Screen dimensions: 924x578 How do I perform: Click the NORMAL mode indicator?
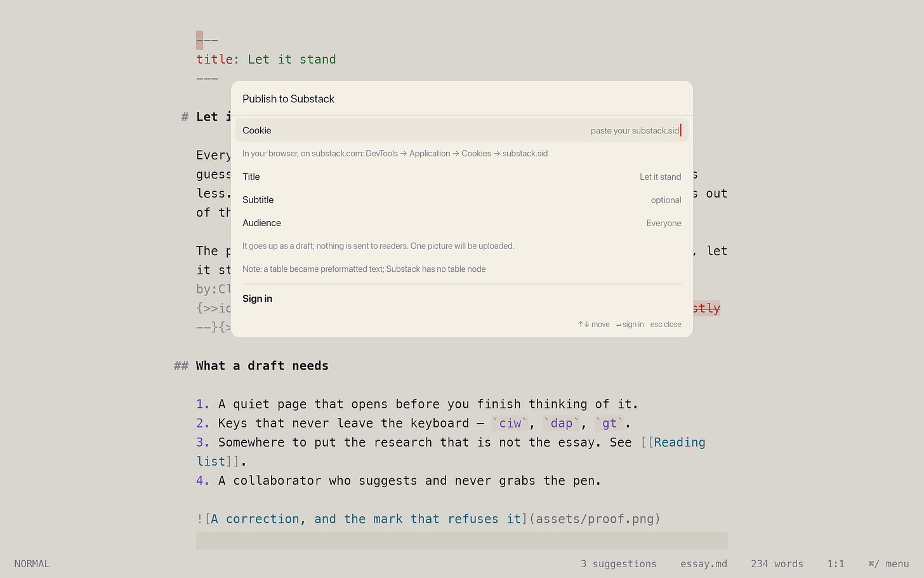32,563
